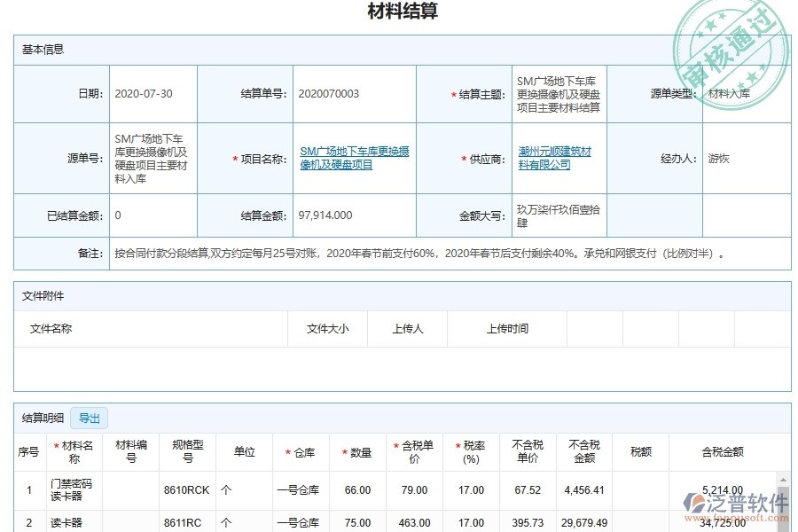
Task: Click the 经办人 value 游恢
Action: tap(719, 159)
